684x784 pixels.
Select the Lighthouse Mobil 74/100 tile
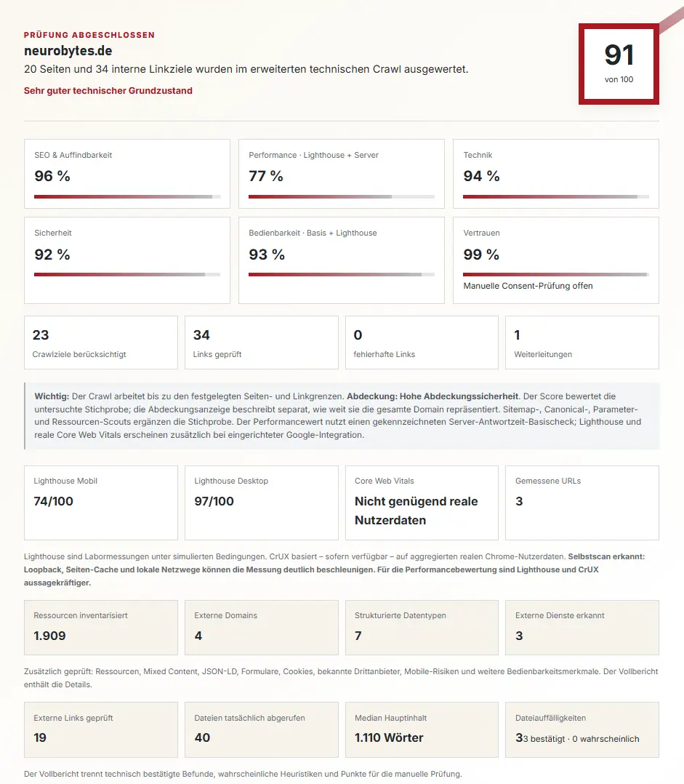tap(101, 503)
